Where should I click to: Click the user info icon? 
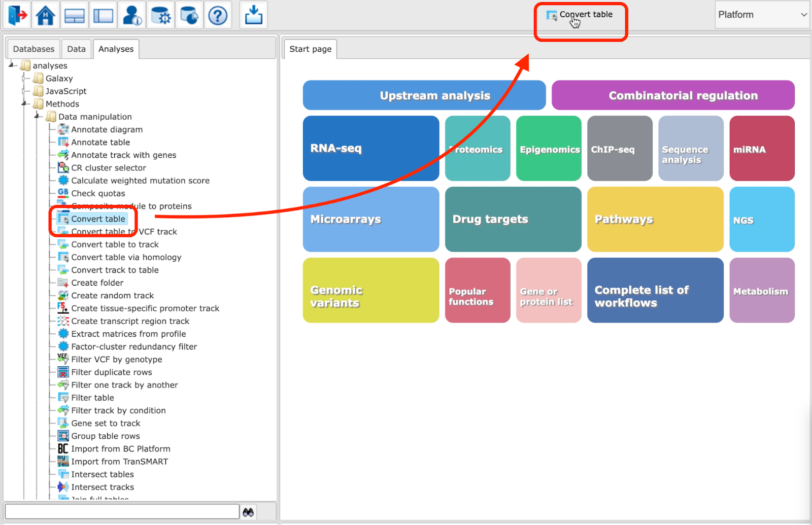pyautogui.click(x=132, y=15)
